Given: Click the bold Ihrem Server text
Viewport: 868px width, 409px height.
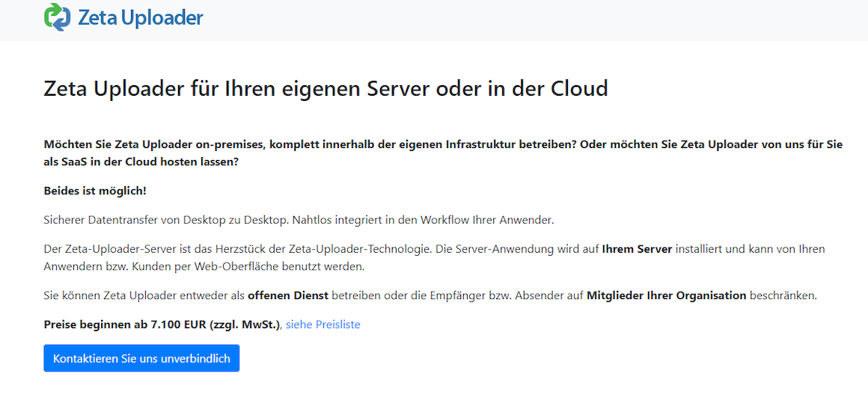Looking at the screenshot, I should pos(637,249).
